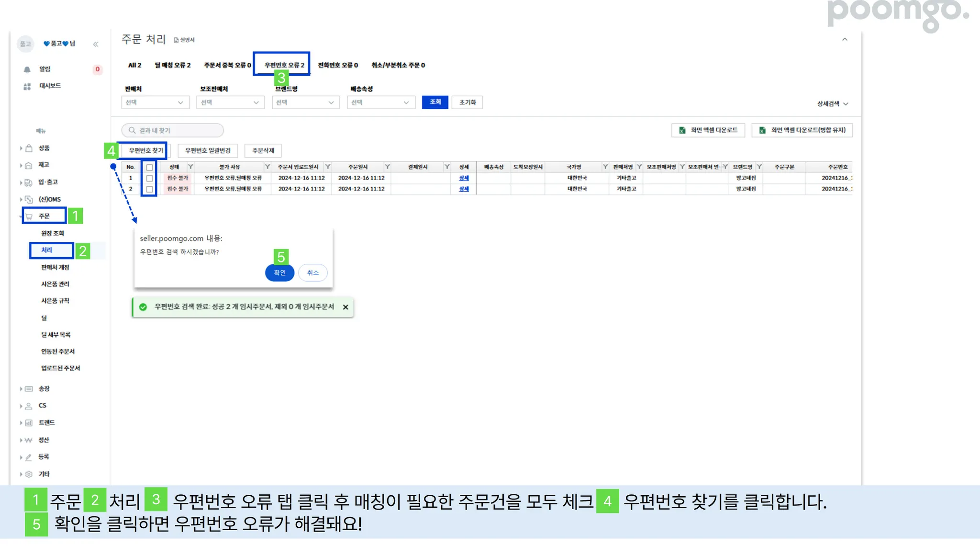This screenshot has width=980, height=546.
Task: Check the header select-all checkbox
Action: 150,167
